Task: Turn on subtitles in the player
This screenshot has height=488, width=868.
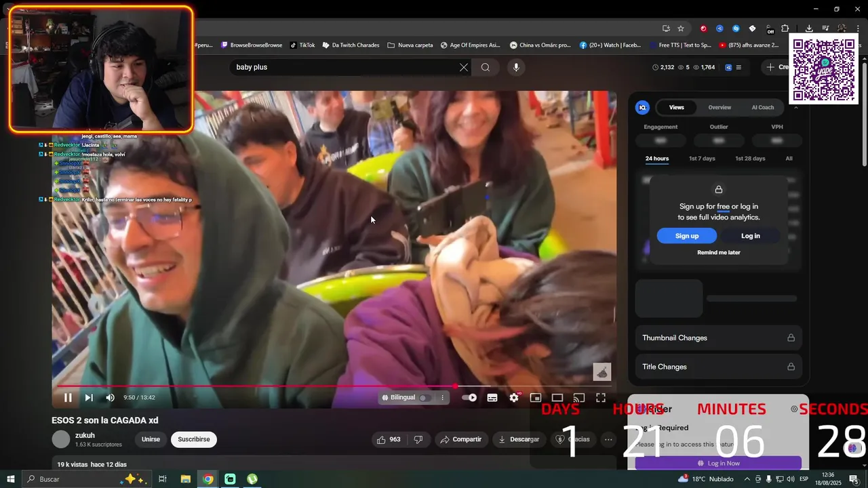Action: pyautogui.click(x=492, y=398)
